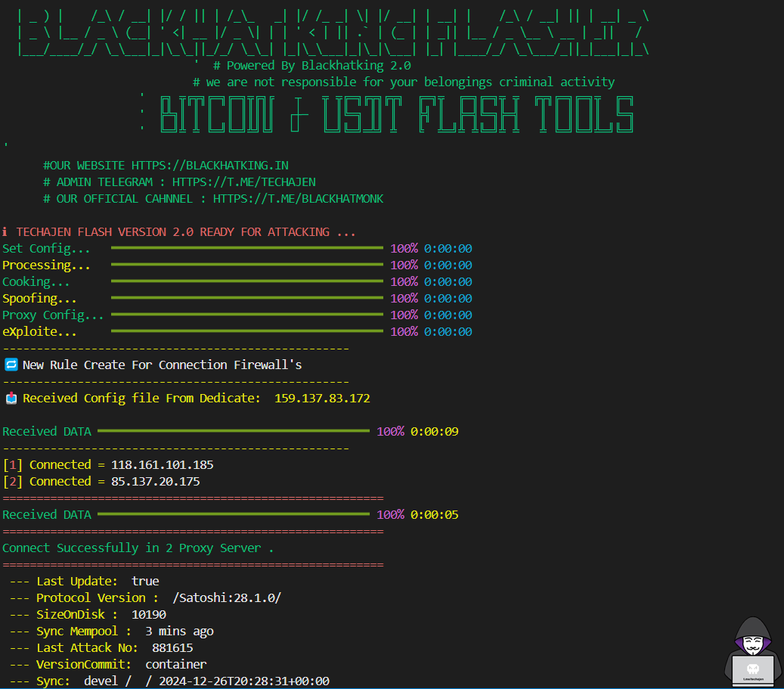
Task: Click the timestamp 2024-12-26T20:28:31+00:00
Action: point(244,681)
